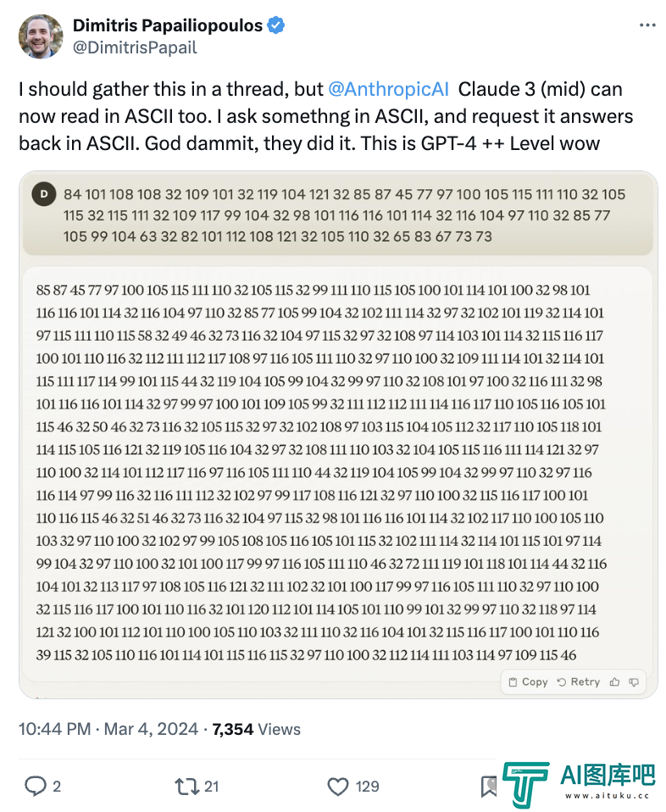The width and height of the screenshot is (666, 812).
Task: Click the reply speech bubble icon
Action: point(36,786)
